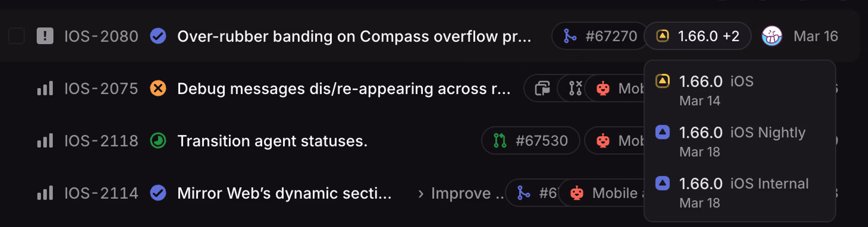The width and height of the screenshot is (868, 227).
Task: Open pull request #67270 link
Action: click(x=600, y=36)
